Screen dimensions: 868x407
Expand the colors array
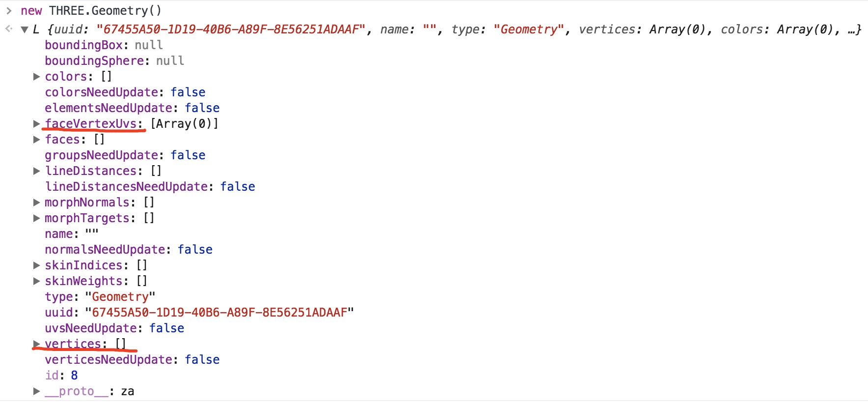tap(36, 77)
